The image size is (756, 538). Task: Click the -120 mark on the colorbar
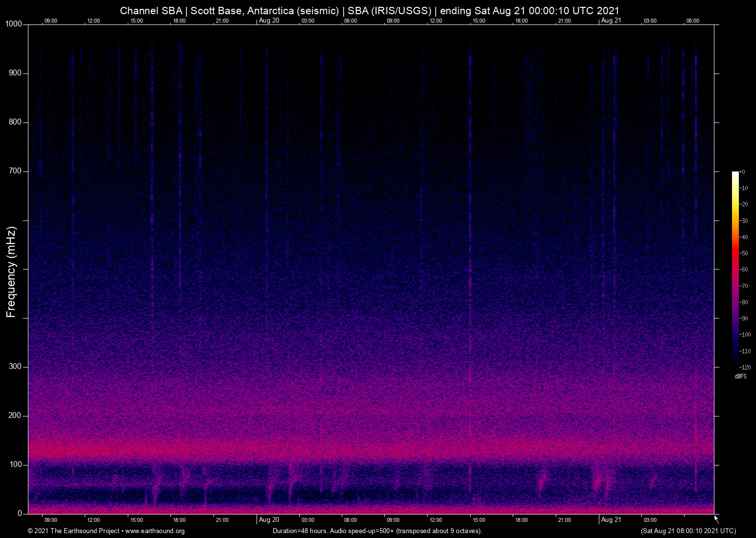tap(744, 367)
